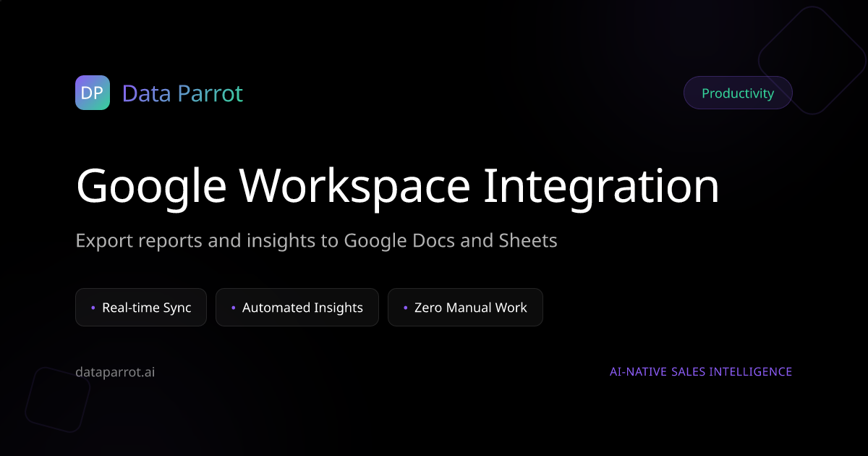Viewport: 868px width, 456px height.
Task: Open the dataparrot.ai link
Action: coord(115,372)
